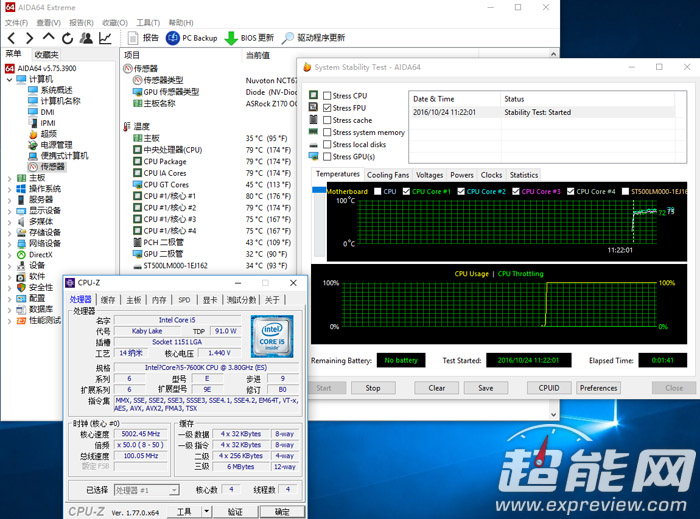Open 报告 report toolbar item

point(143,38)
